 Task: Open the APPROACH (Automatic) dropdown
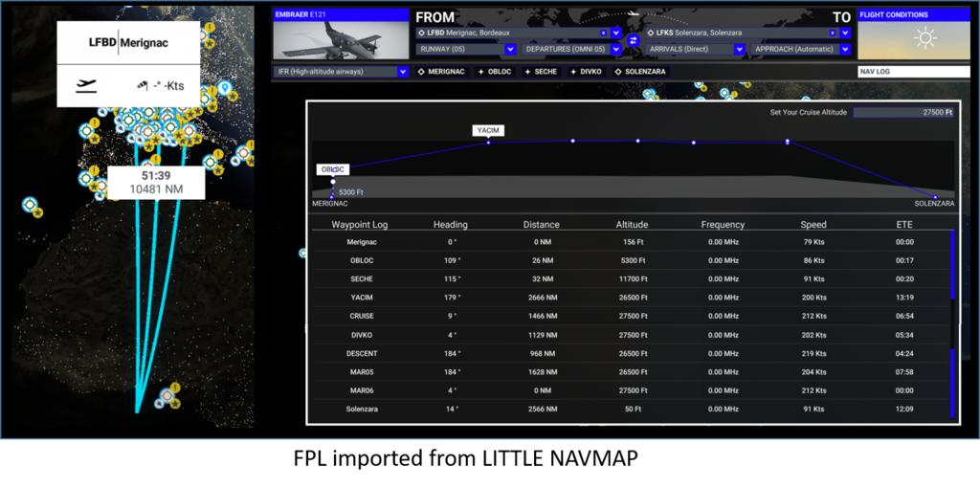coord(801,49)
